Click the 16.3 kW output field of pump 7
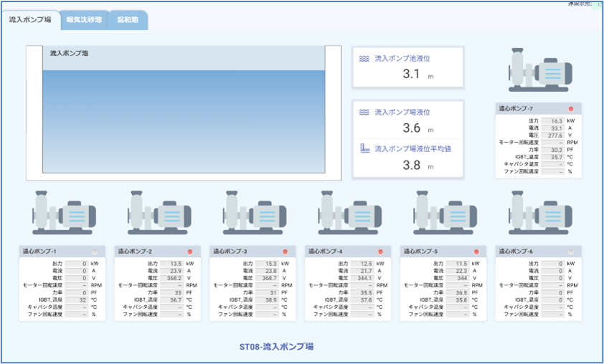The width and height of the screenshot is (604, 364). (553, 121)
